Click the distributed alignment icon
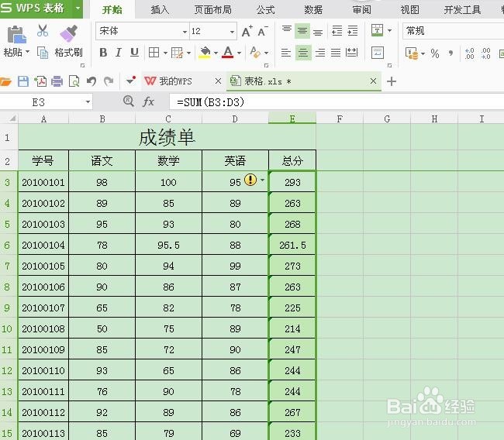The image size is (504, 440). coord(352,53)
